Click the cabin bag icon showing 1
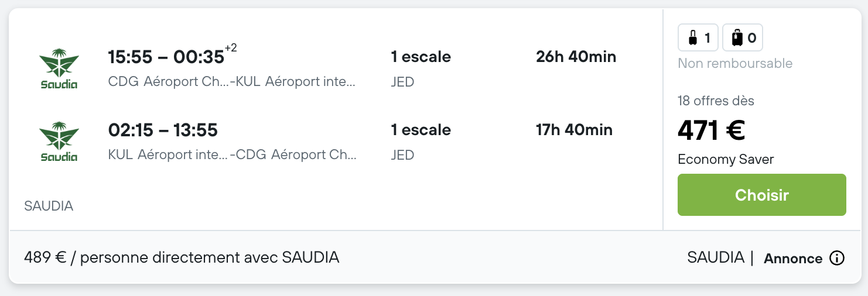This screenshot has height=296, width=868. click(x=698, y=38)
